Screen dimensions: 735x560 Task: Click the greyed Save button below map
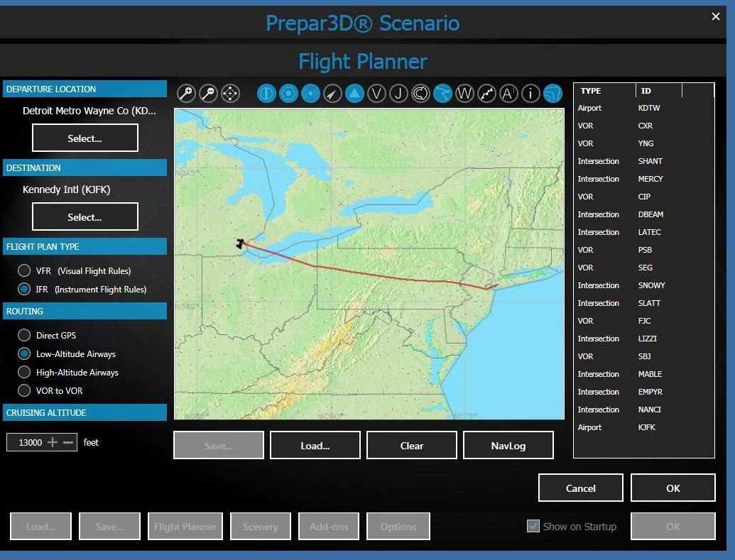tap(219, 445)
